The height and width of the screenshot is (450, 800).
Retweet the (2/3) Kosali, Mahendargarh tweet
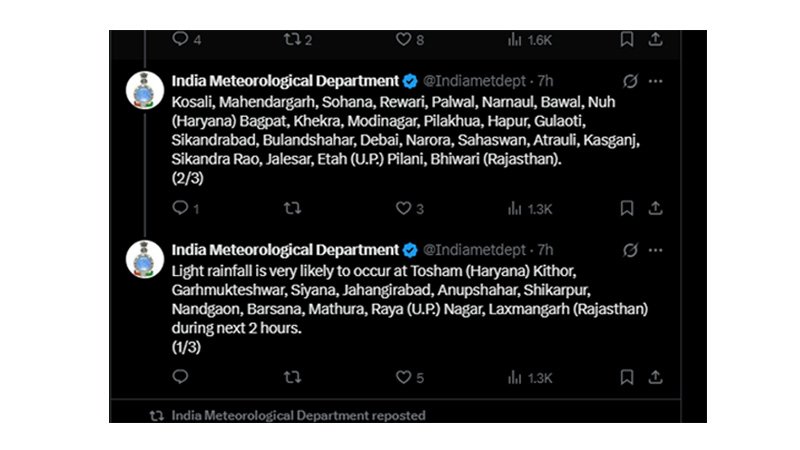click(x=292, y=208)
